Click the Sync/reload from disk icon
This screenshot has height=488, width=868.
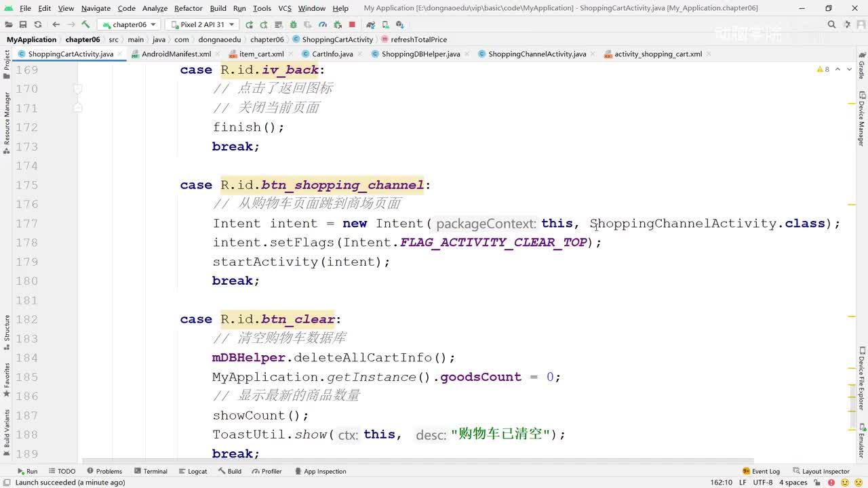(38, 24)
